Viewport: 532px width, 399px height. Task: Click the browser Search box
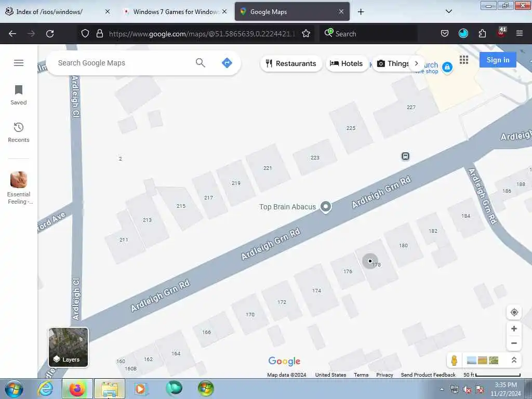click(x=368, y=34)
